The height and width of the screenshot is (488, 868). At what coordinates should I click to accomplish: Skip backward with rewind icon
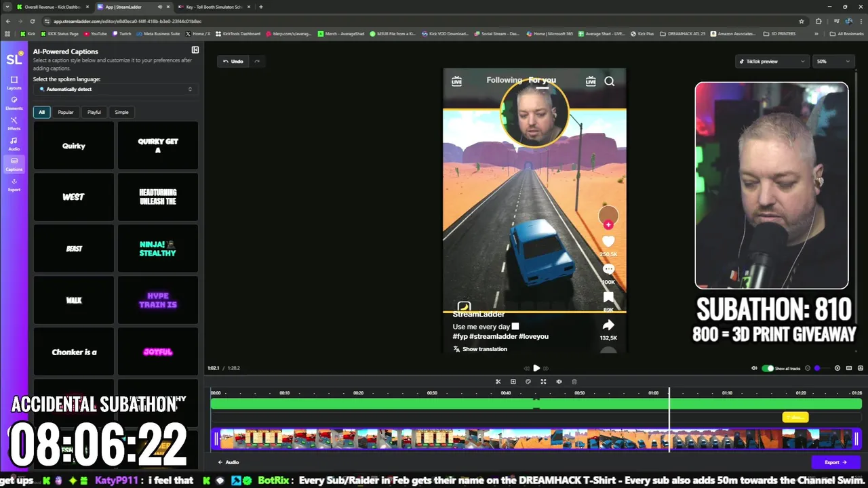(527, 368)
